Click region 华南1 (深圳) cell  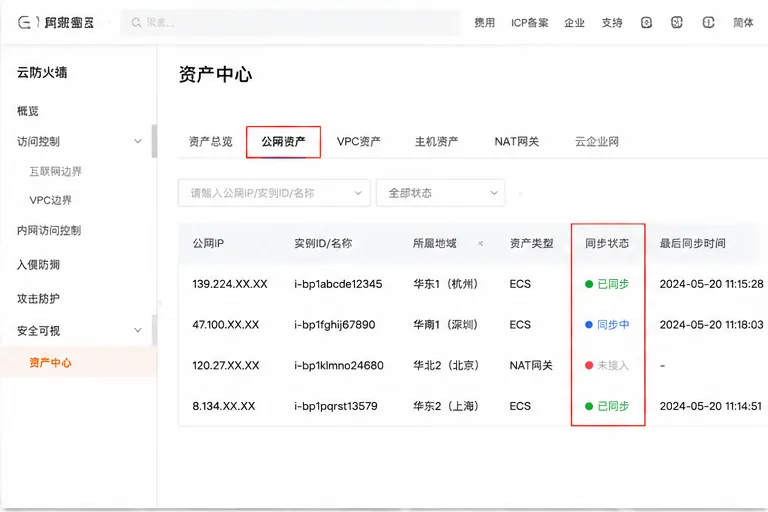[446, 324]
